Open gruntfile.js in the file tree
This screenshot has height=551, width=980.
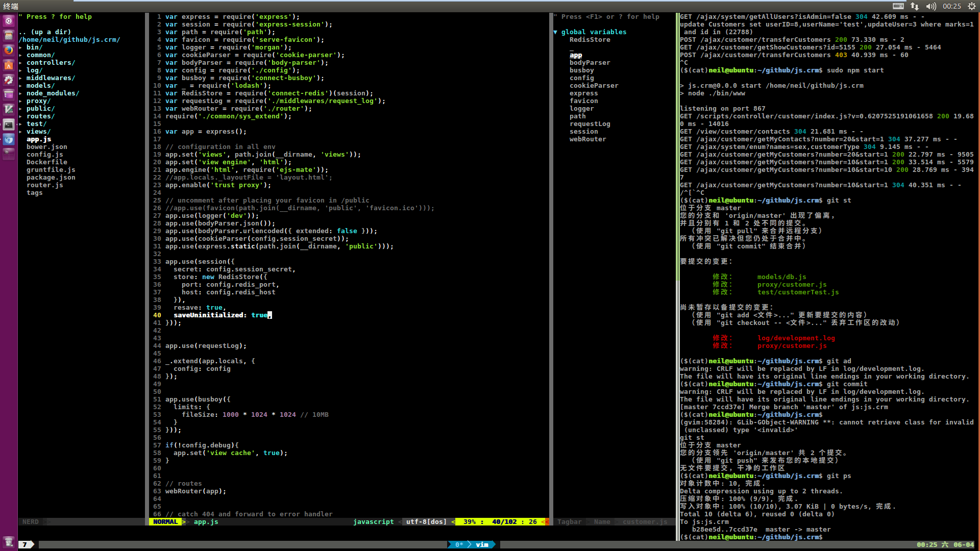pos(51,170)
